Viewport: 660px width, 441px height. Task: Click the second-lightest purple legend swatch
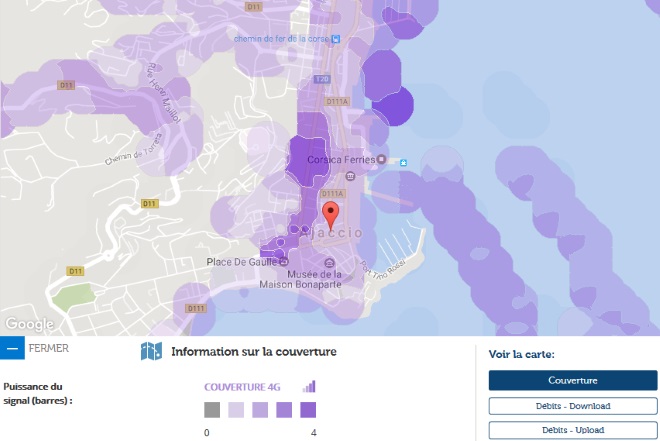point(260,410)
